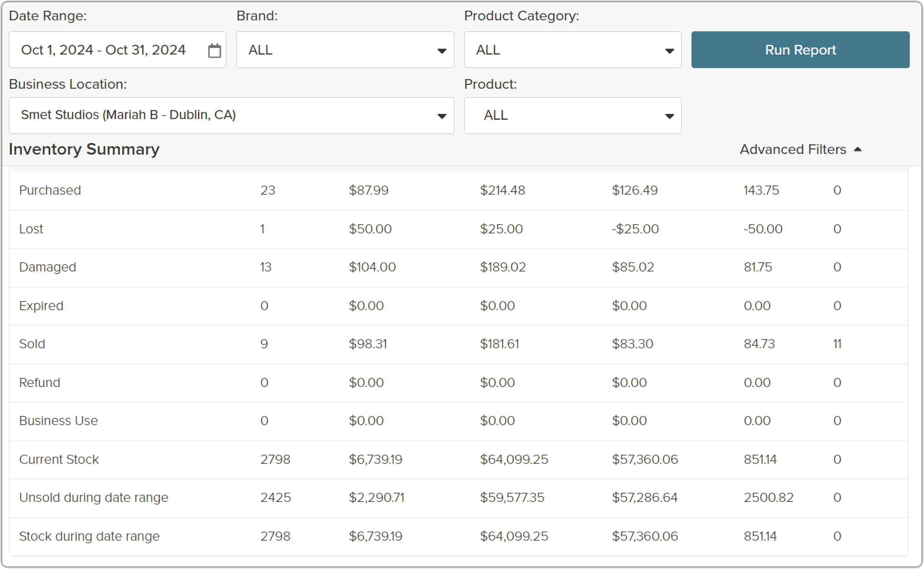Click the Product dropdown arrow

click(669, 116)
